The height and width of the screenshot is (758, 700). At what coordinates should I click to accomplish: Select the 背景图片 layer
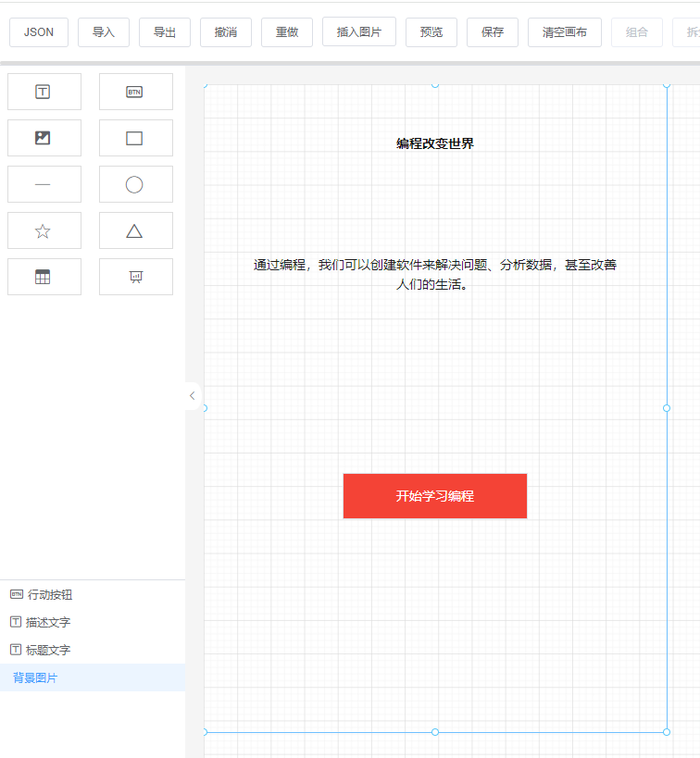(93, 677)
